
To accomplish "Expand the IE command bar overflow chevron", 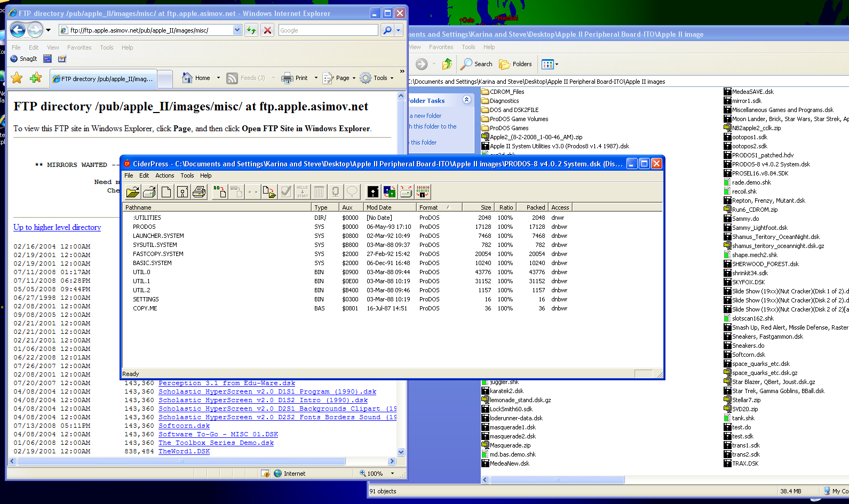I will coord(402,71).
